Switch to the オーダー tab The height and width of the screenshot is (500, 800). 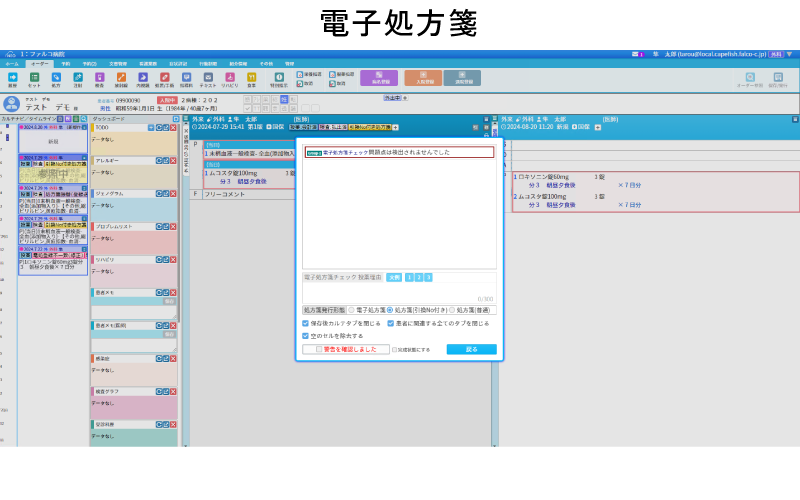pyautogui.click(x=39, y=63)
